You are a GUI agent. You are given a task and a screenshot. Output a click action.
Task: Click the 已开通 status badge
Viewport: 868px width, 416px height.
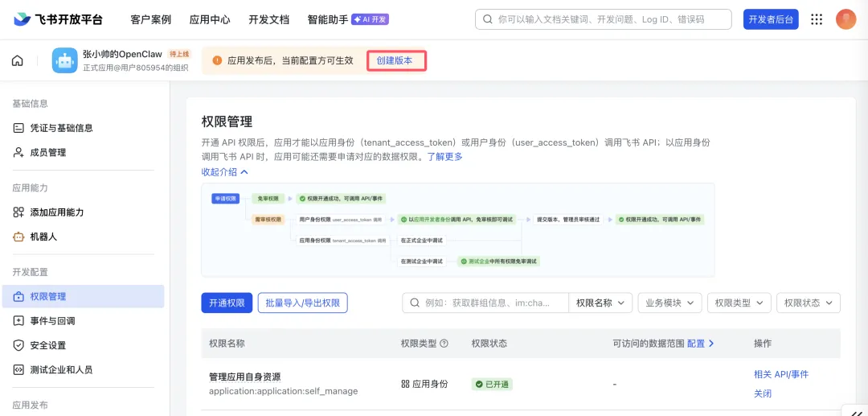point(492,384)
